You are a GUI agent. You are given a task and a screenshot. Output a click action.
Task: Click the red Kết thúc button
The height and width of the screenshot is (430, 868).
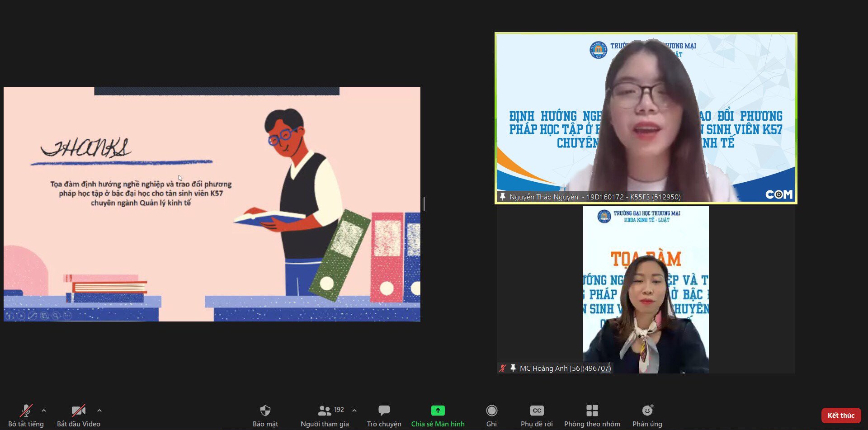841,415
